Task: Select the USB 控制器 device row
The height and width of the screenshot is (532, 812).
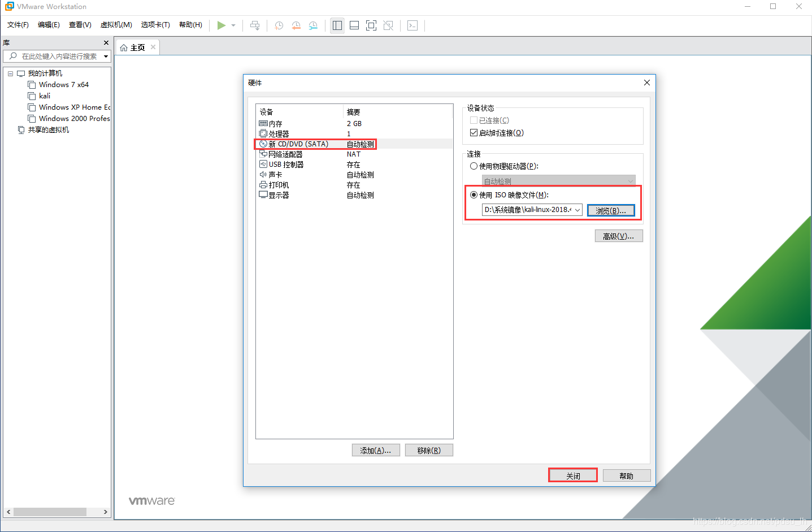Action: click(x=354, y=165)
